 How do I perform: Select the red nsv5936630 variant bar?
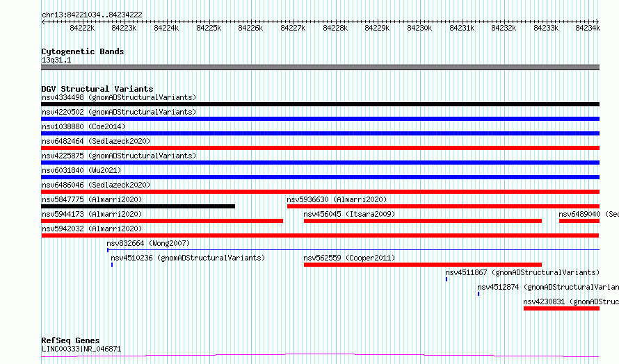pyautogui.click(x=443, y=206)
